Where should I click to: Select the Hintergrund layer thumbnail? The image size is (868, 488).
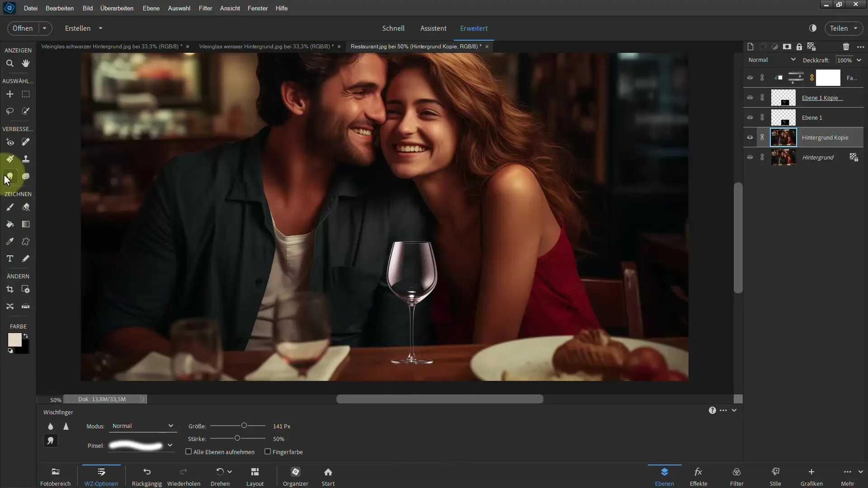(783, 158)
